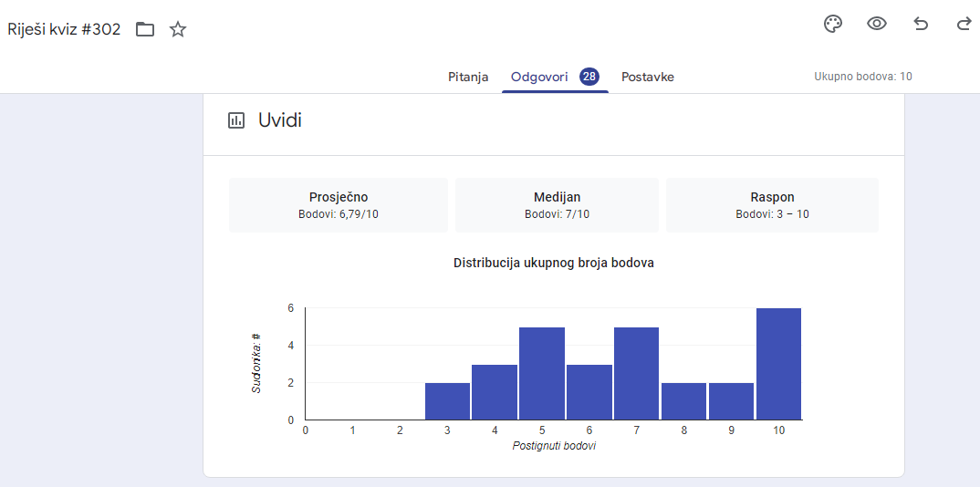
Task: Click histogram bar for score 7
Action: pos(636,373)
